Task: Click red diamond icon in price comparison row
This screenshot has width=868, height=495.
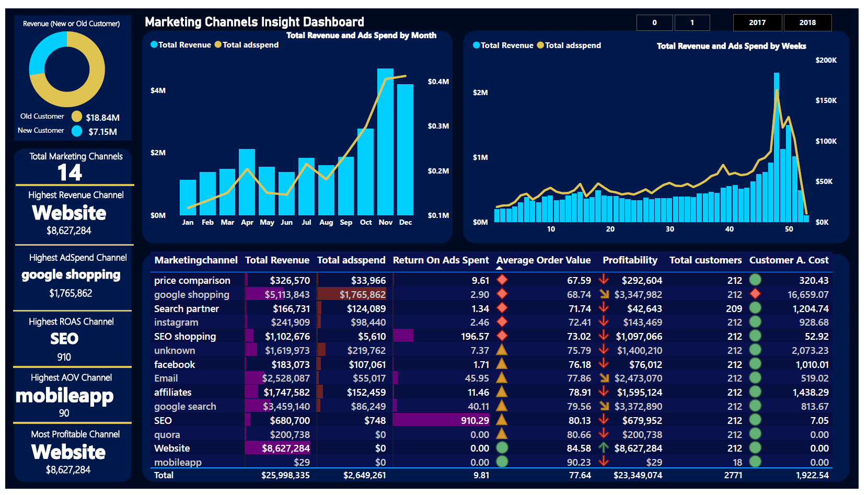Action: [x=502, y=280]
